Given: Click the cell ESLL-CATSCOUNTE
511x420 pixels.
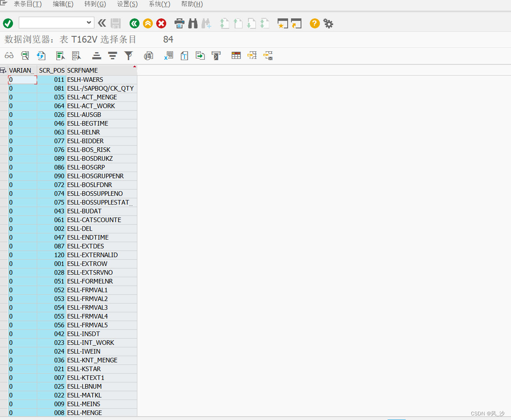Looking at the screenshot, I should 101,220.
